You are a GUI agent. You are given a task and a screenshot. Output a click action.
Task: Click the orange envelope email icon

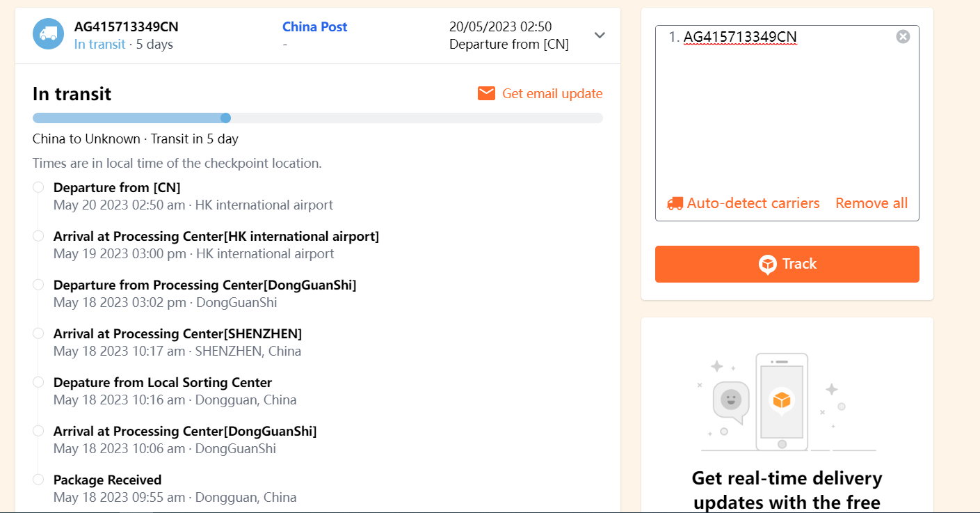coord(486,93)
